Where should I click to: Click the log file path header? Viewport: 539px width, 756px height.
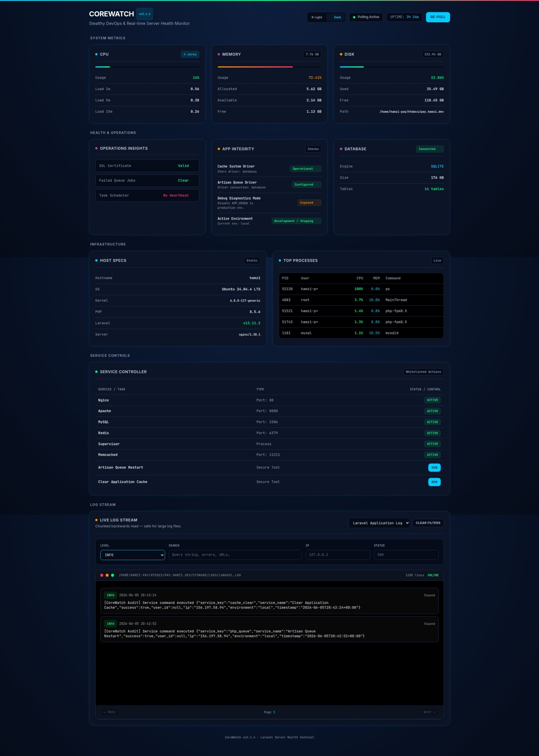point(180,575)
